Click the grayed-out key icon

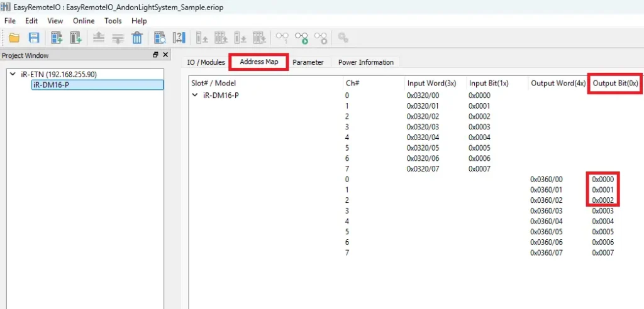(x=343, y=38)
